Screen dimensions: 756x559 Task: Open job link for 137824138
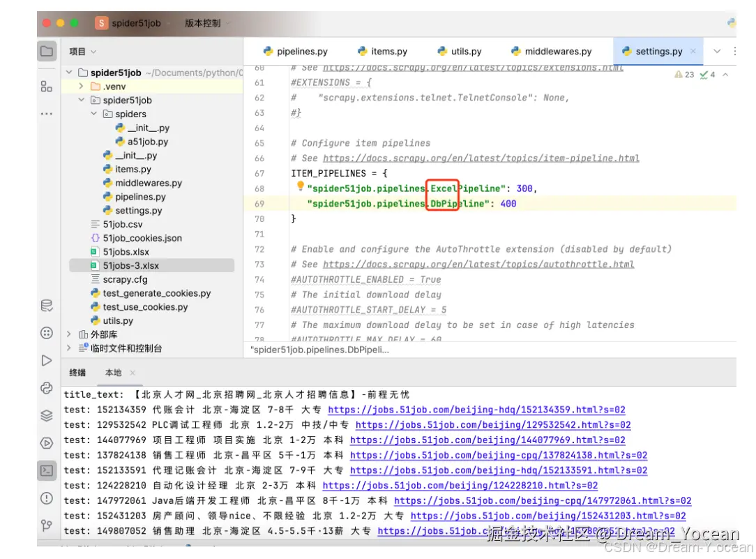click(x=499, y=455)
